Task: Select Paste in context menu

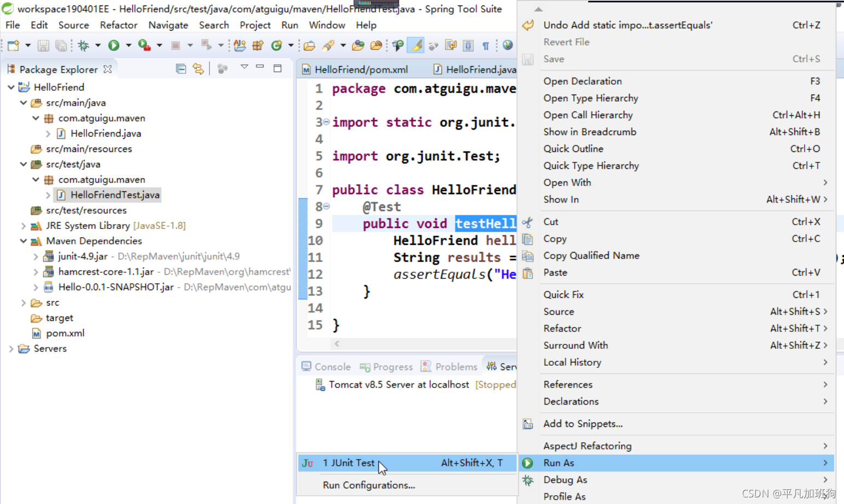Action: click(676, 272)
